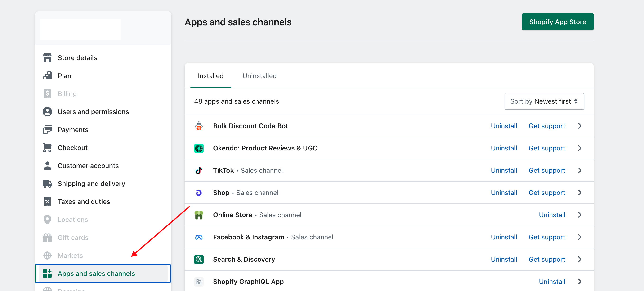Select the Installed tab
Viewport: 644px width, 291px height.
(x=210, y=76)
